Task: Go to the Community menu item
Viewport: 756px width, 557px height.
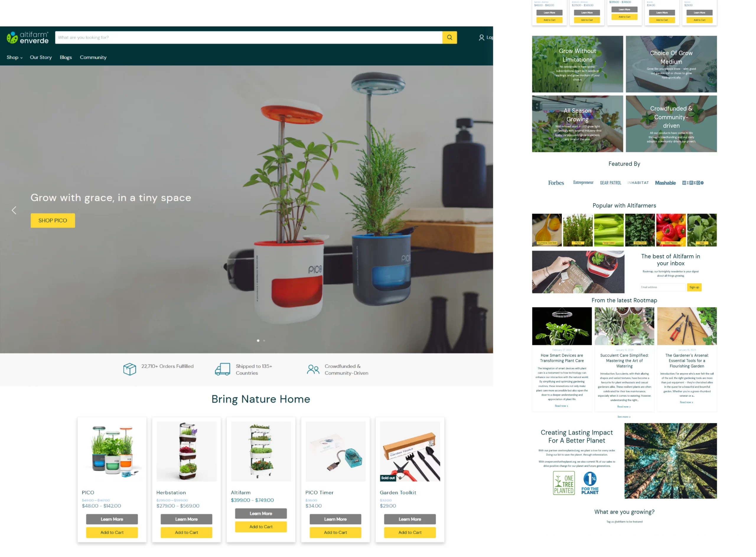Action: point(93,57)
